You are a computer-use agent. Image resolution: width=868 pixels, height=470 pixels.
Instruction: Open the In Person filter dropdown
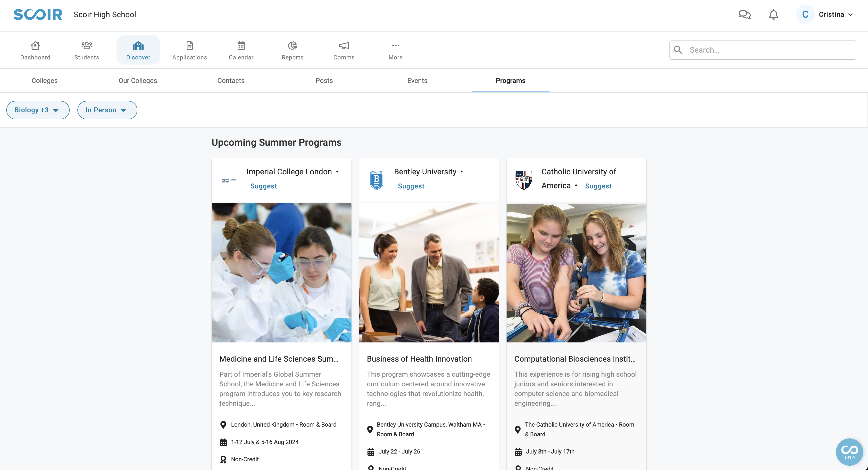point(107,110)
